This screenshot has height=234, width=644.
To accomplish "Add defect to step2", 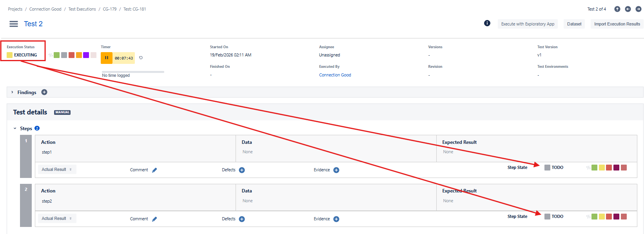I will pos(242,219).
